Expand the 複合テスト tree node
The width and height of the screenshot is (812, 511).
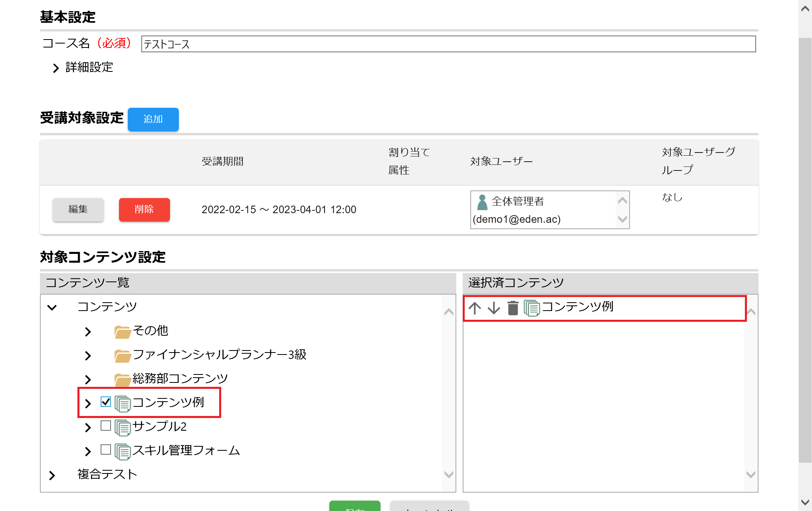click(x=52, y=475)
